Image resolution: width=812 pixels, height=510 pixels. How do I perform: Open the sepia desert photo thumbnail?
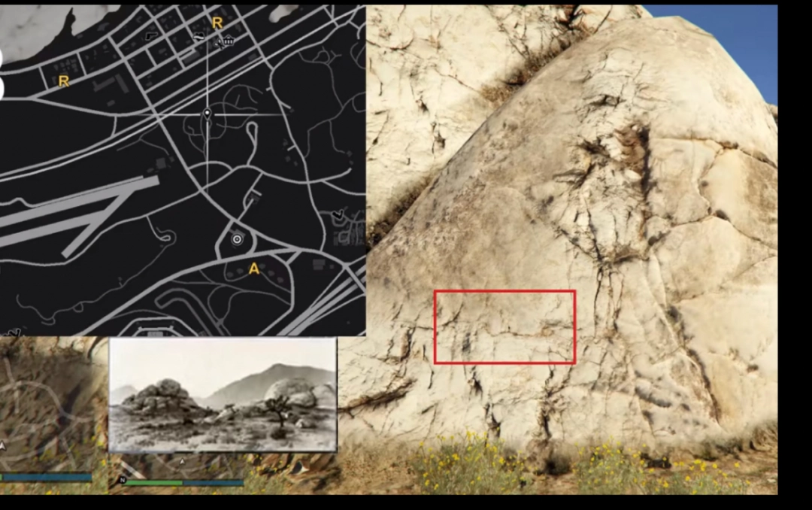223,394
